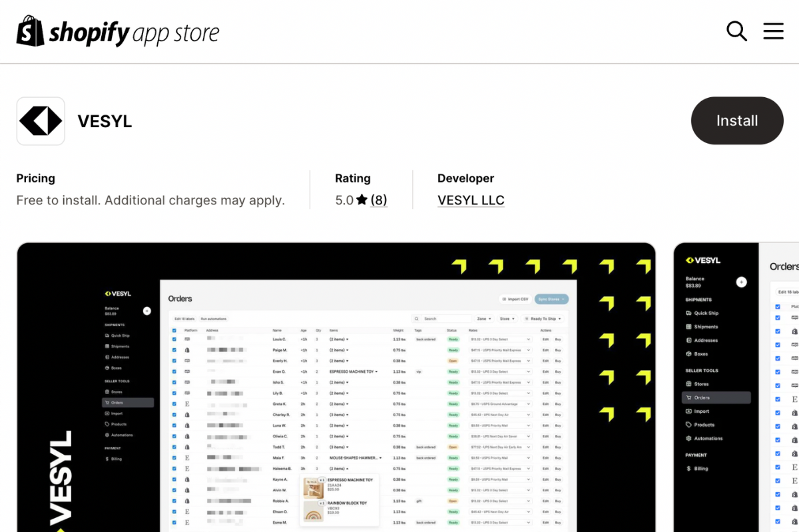The width and height of the screenshot is (799, 532).
Task: Click the 'Edit 18 labels' button in first screenshot
Action: [x=184, y=319]
